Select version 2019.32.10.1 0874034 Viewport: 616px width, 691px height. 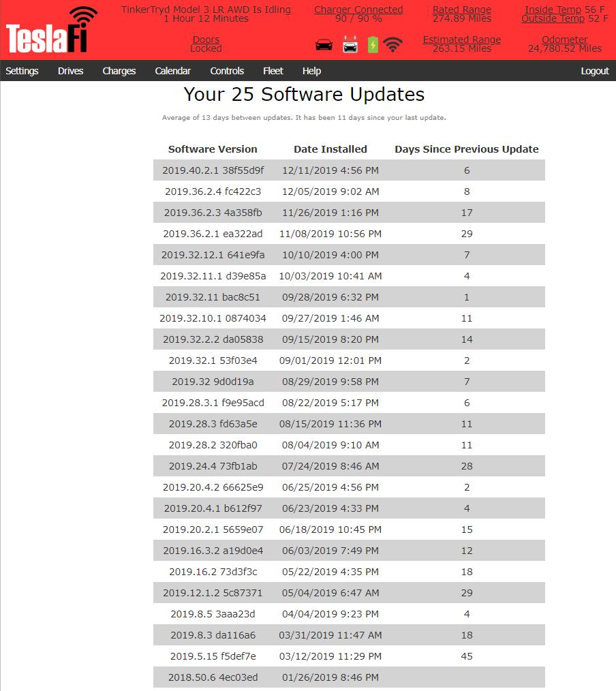pos(213,319)
